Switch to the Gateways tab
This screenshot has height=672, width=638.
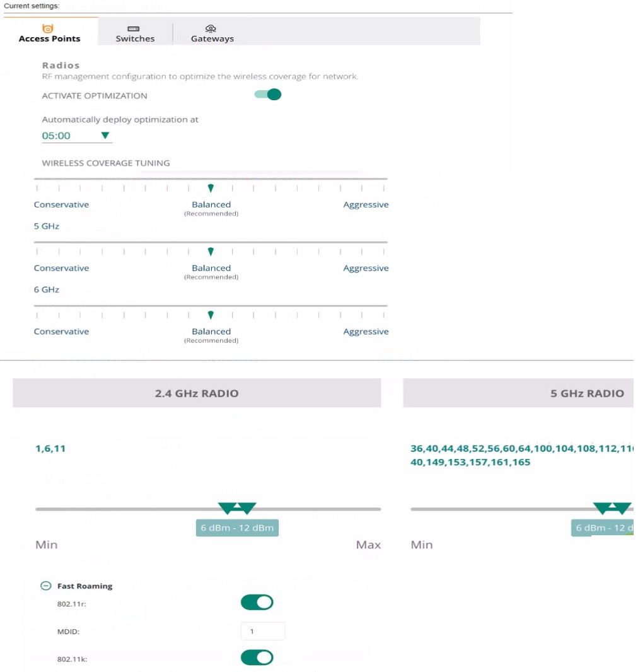coord(212,38)
